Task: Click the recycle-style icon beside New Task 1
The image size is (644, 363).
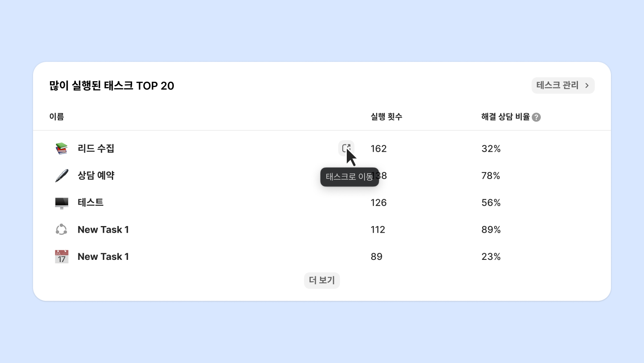Action: (x=62, y=229)
